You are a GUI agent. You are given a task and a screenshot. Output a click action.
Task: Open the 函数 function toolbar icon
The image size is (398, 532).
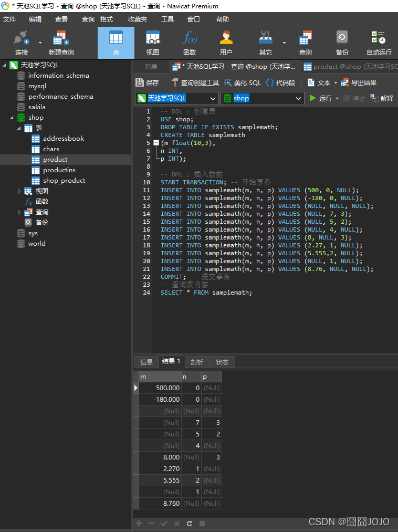(x=190, y=43)
